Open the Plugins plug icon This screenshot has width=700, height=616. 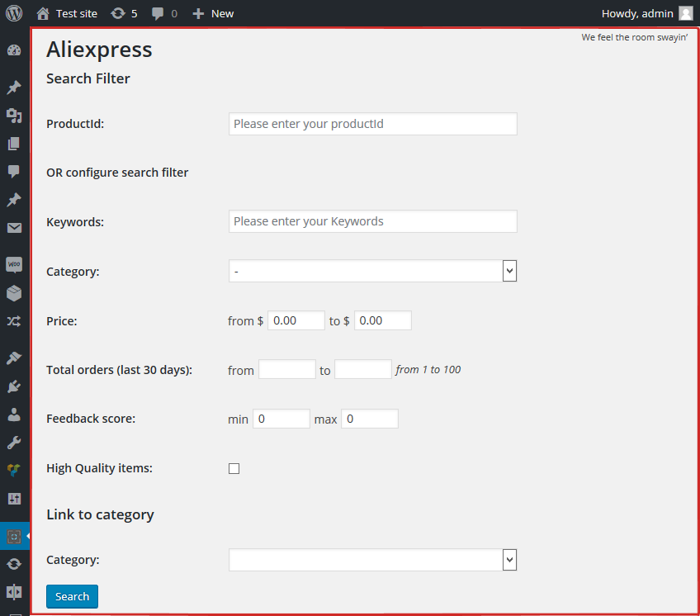14,386
